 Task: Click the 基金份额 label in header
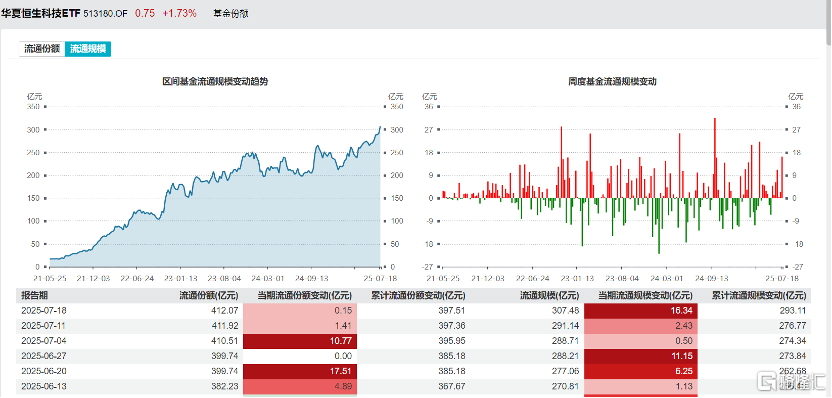click(231, 14)
